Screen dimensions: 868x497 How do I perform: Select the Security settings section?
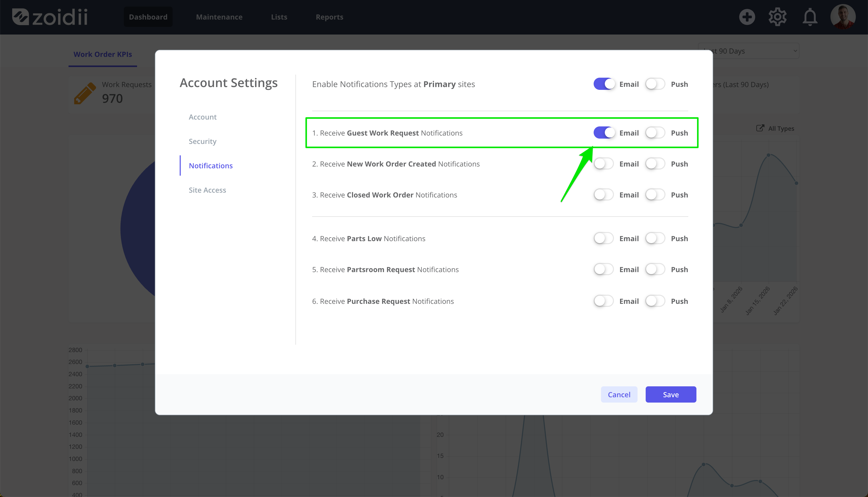click(x=203, y=141)
